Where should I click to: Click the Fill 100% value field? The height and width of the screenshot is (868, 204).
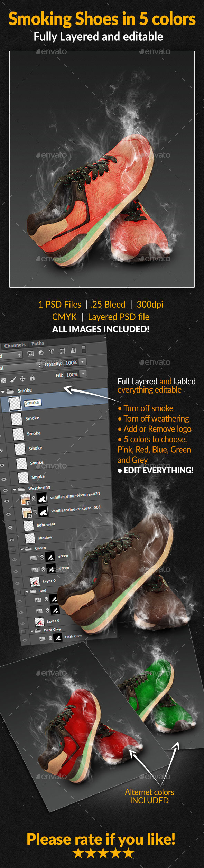pyautogui.click(x=72, y=375)
